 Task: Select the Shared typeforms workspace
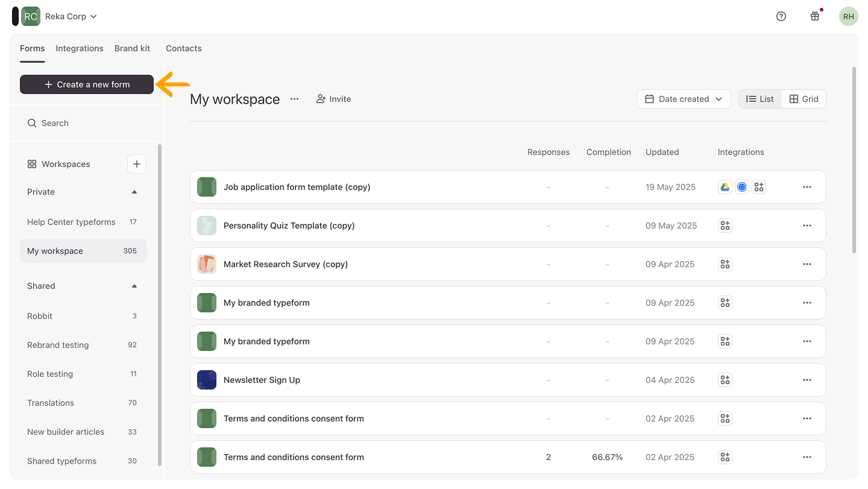(x=83, y=461)
